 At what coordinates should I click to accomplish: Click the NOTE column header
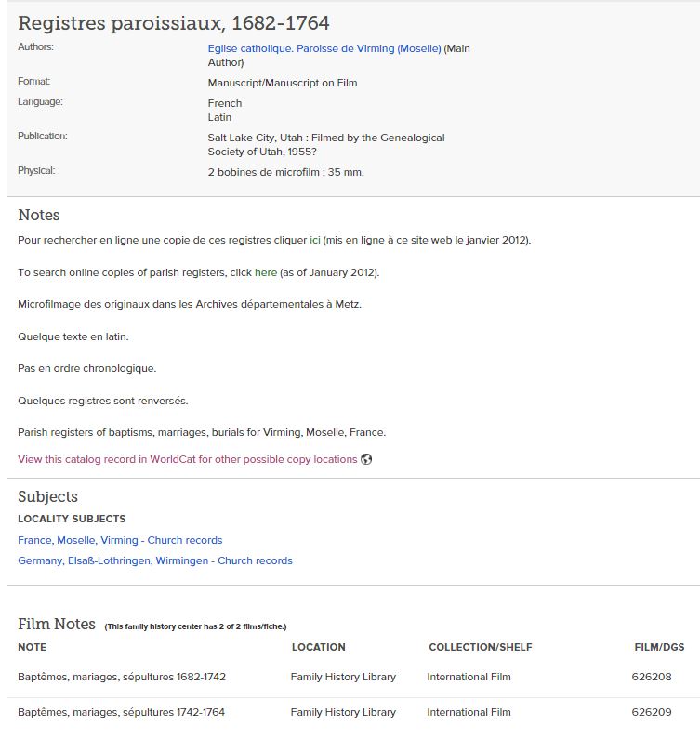[32, 647]
